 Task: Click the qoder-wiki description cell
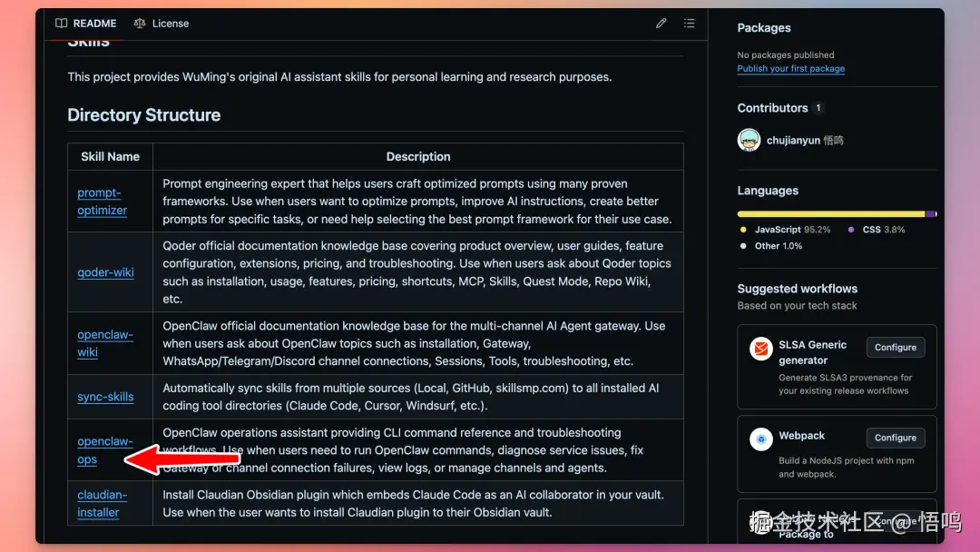pyautogui.click(x=418, y=272)
